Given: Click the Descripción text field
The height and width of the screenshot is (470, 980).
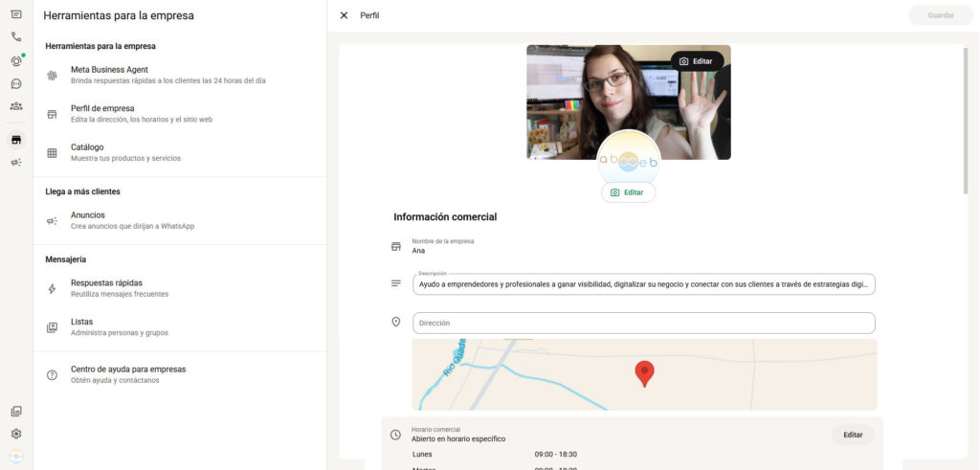Looking at the screenshot, I should tap(644, 283).
